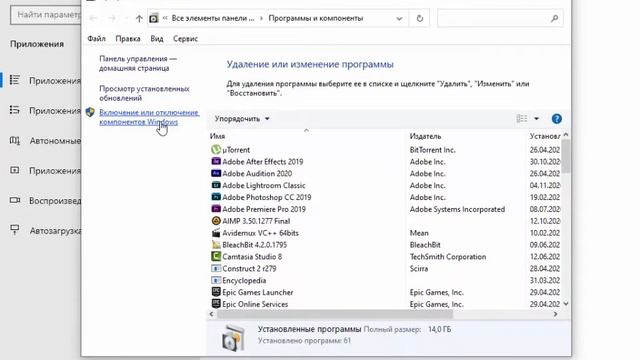Click the Windows features shield icon

pos(90,112)
